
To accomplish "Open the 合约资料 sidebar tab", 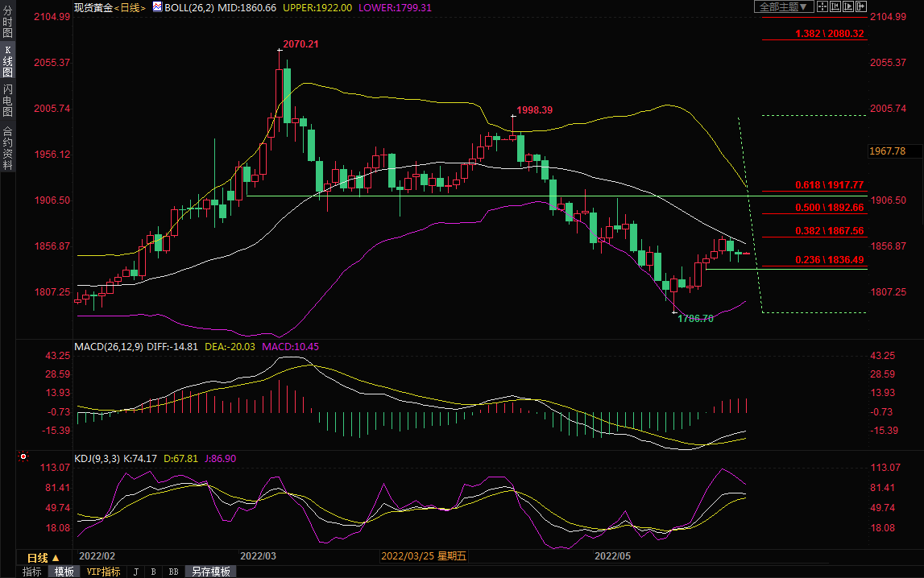I will (7, 148).
